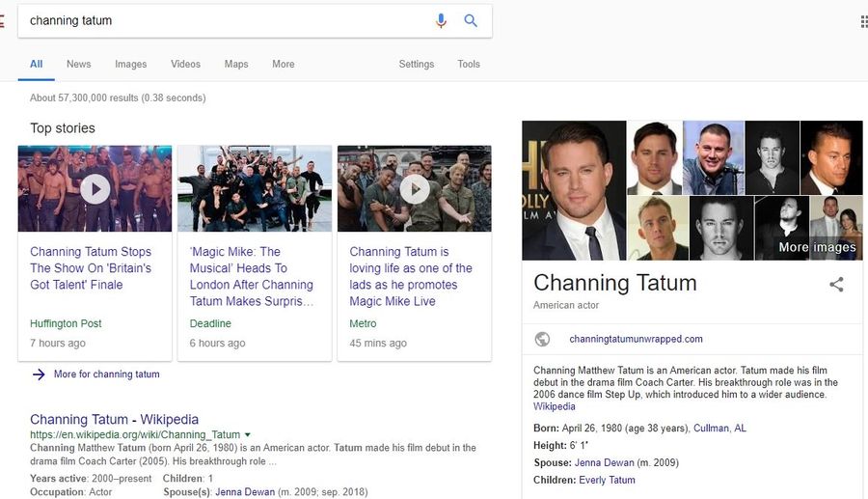The height and width of the screenshot is (499, 868).
Task: Click More for channing tatum link
Action: point(106,374)
